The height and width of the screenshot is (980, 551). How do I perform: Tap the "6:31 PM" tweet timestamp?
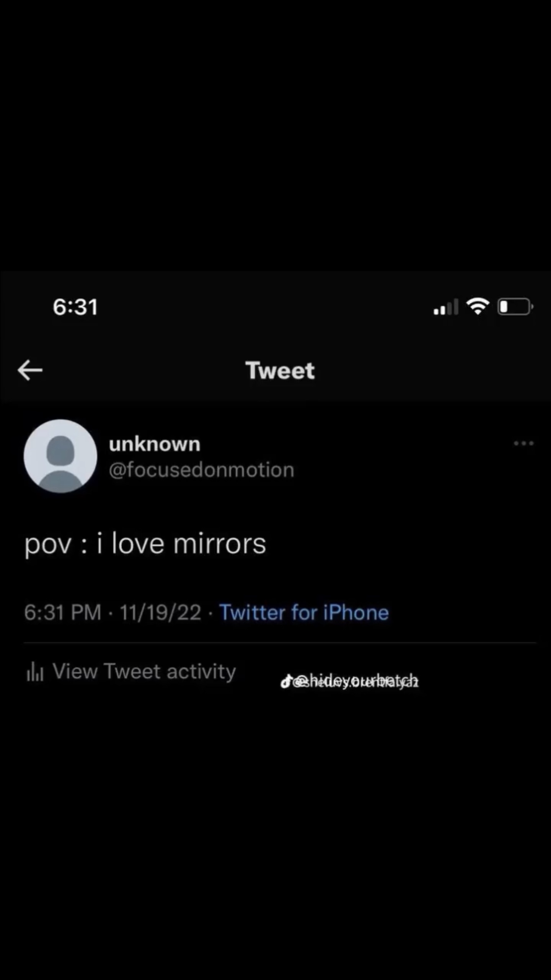tap(63, 612)
